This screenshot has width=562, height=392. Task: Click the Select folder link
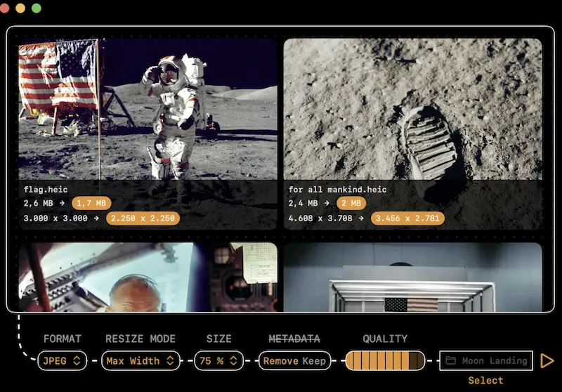pos(485,381)
